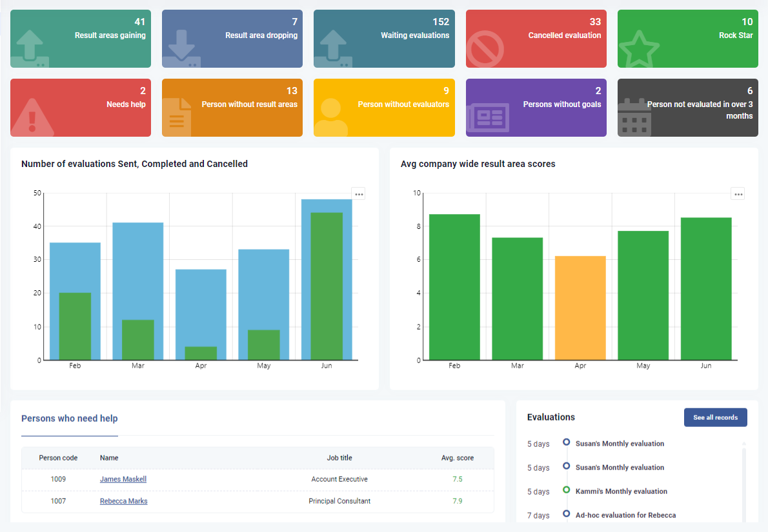Click the orange April score bar
This screenshot has height=532, width=768.
pos(580,308)
